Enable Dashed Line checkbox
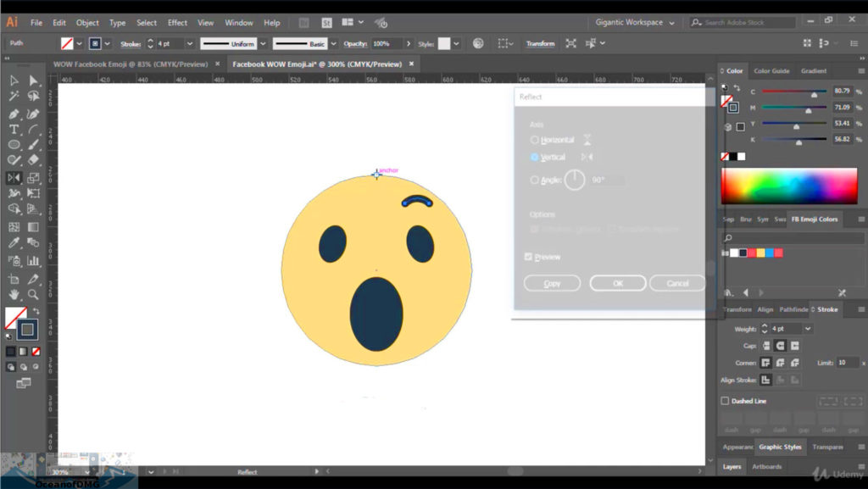The width and height of the screenshot is (868, 489). pyautogui.click(x=725, y=401)
